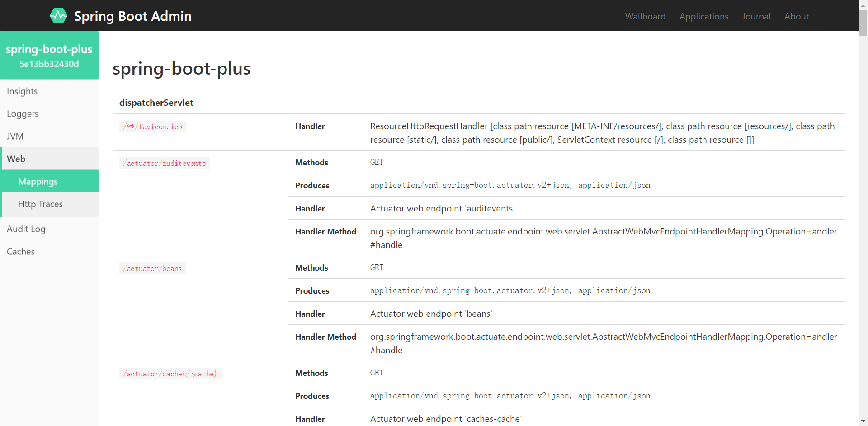Click the Methods label in the auditevents row
Screen dimensions: 868x426
311,162
